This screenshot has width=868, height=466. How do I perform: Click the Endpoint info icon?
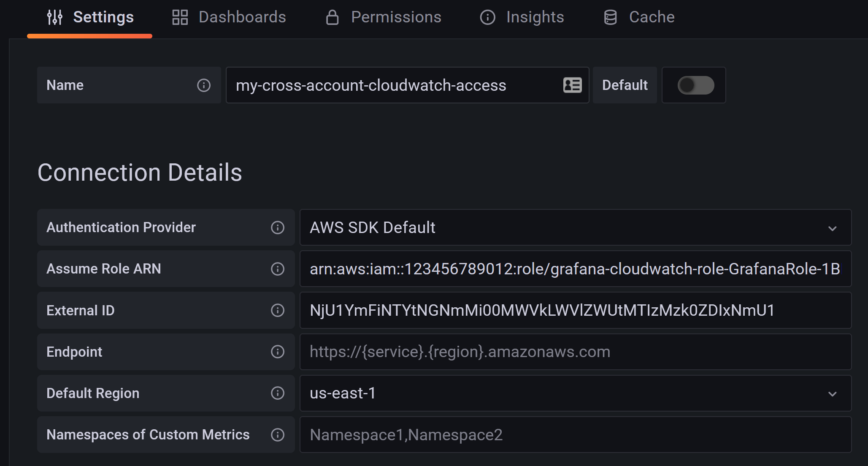pos(277,352)
